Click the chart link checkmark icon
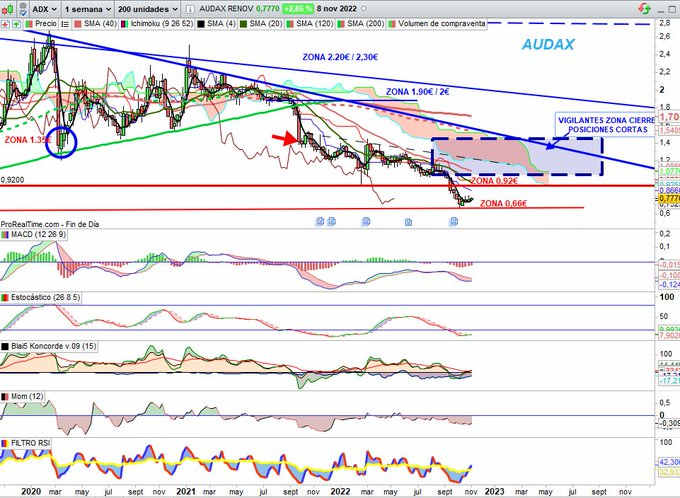This screenshot has width=680, height=498. 23,9
